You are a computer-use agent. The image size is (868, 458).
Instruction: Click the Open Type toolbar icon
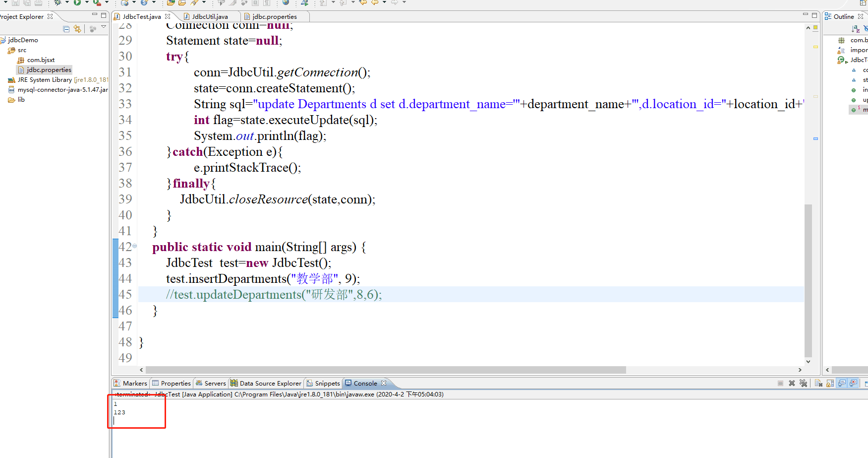click(171, 2)
